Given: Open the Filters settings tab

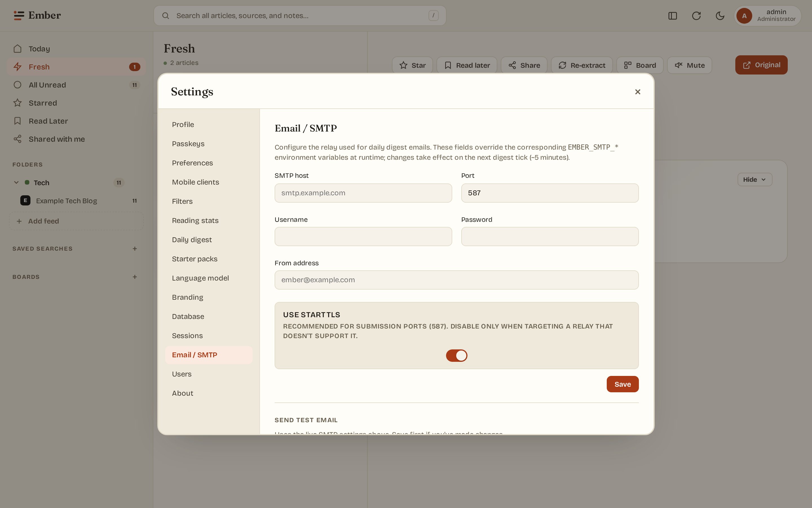Looking at the screenshot, I should (209, 201).
